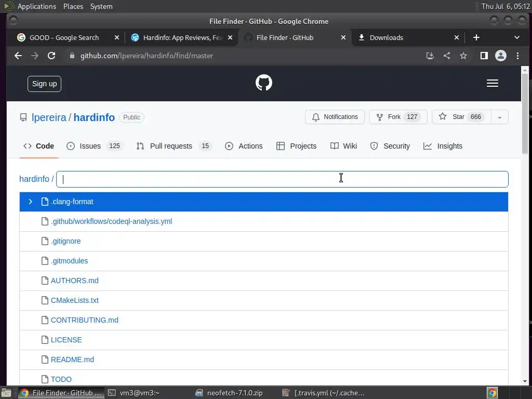Screen dimensions: 532x399
Task: Open the Actions tab
Action: (244, 146)
